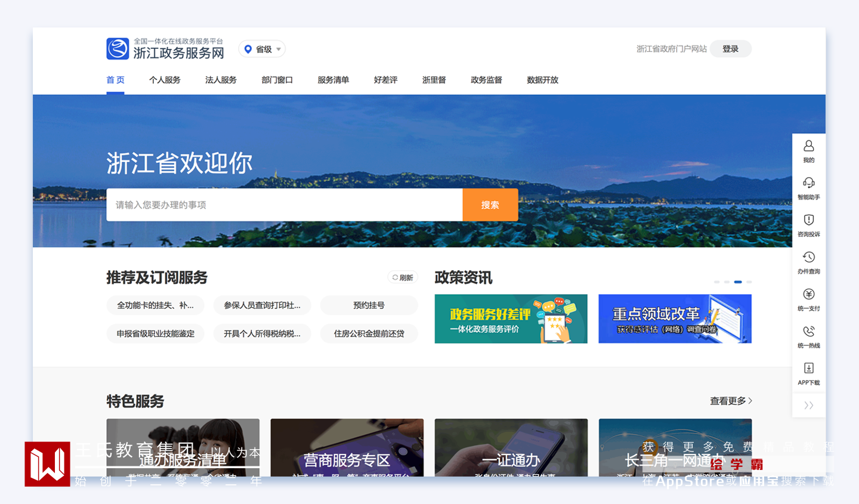The width and height of the screenshot is (859, 504).
Task: Expand the 省级 region dropdown
Action: [x=262, y=49]
